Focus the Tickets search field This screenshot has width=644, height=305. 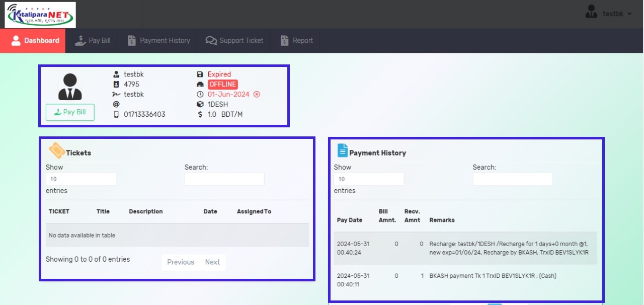click(224, 179)
